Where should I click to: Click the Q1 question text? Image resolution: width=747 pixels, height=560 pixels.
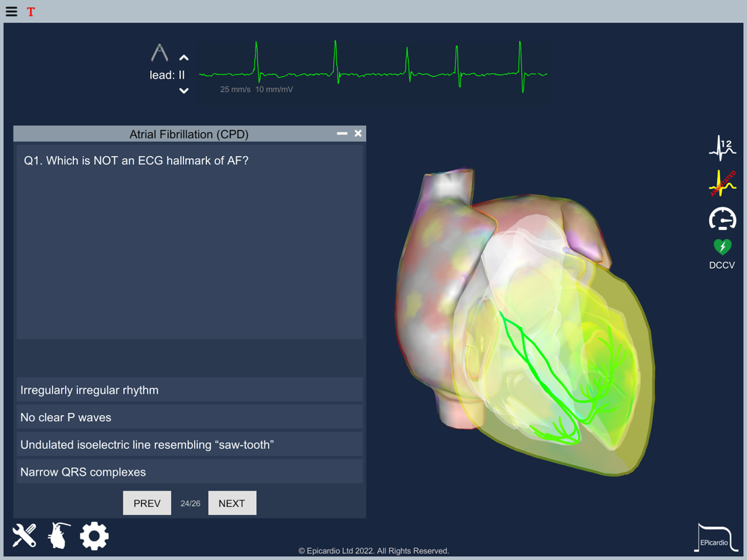click(x=136, y=161)
